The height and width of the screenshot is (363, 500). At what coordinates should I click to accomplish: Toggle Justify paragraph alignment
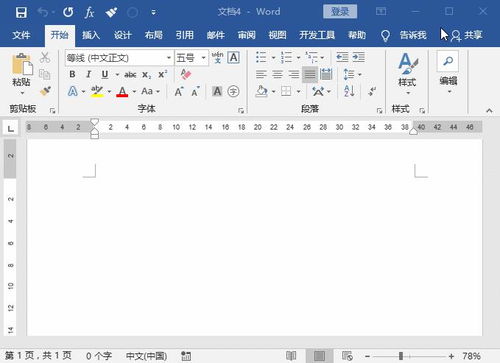point(310,74)
